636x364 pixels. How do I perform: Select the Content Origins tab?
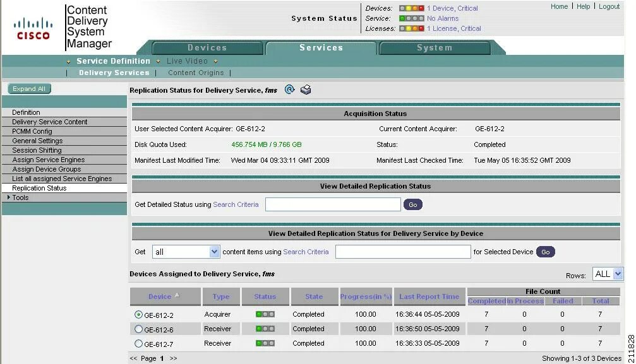(x=196, y=73)
